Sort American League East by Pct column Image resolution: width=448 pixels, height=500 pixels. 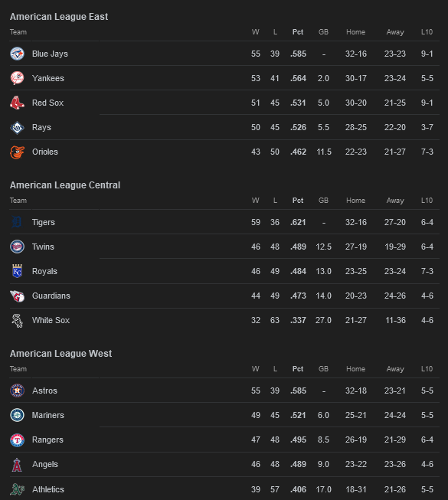298,32
